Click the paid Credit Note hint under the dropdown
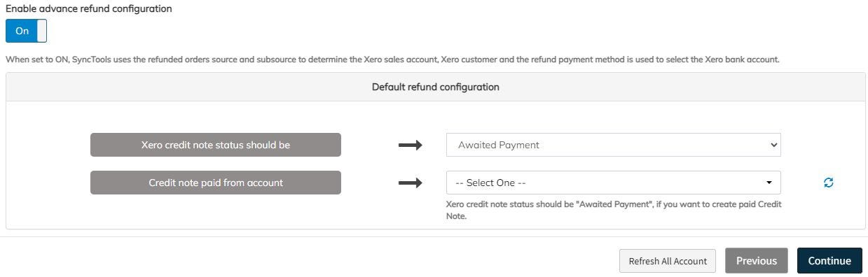868x277 pixels. (614, 211)
